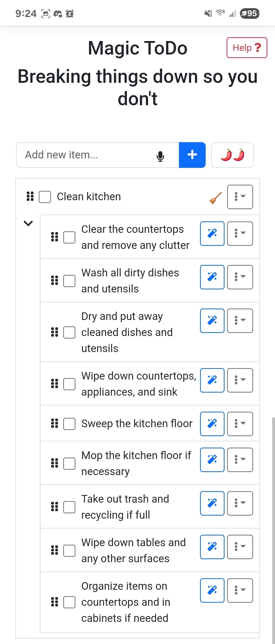Viewport: 275px width, 644px height.
Task: Open options menu for Organize items on countertops
Action: (240, 590)
